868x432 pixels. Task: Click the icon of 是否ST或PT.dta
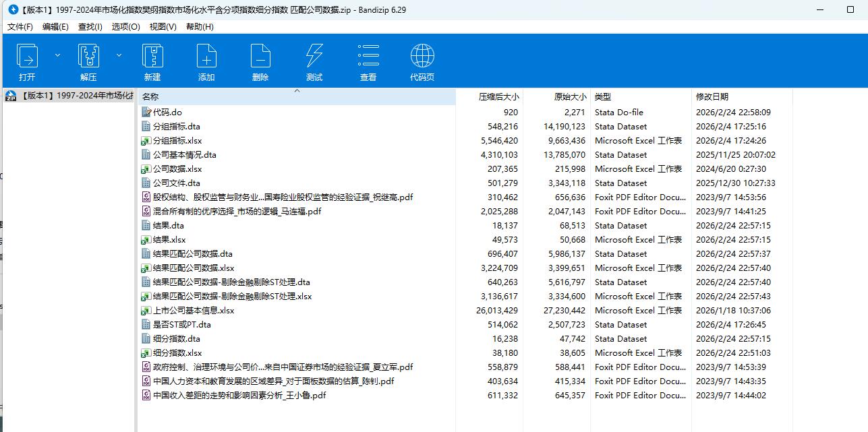(146, 325)
